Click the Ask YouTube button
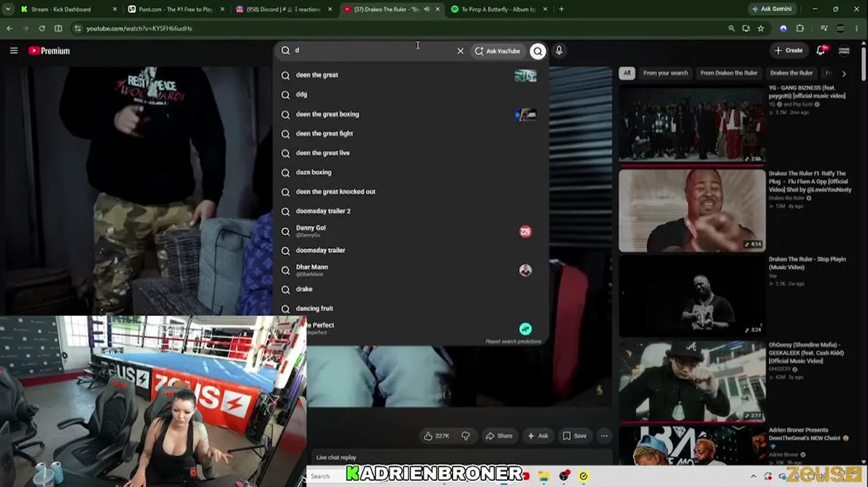This screenshot has height=487, width=868. point(498,51)
